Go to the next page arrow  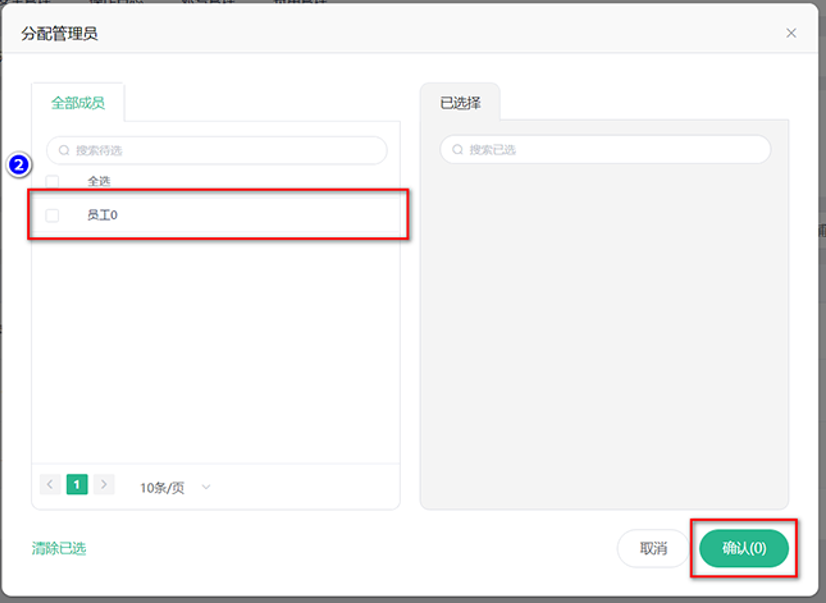[104, 485]
